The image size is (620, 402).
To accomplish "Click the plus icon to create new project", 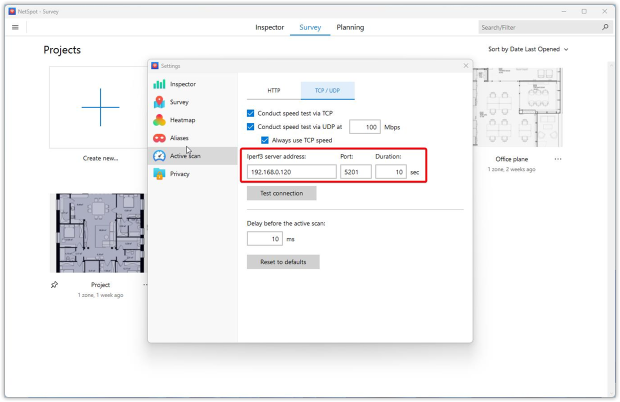I will pyautogui.click(x=100, y=107).
